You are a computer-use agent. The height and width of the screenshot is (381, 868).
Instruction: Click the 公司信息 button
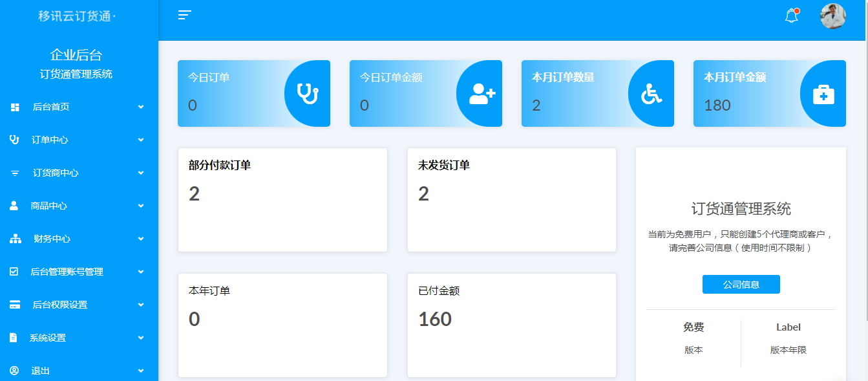(x=741, y=285)
